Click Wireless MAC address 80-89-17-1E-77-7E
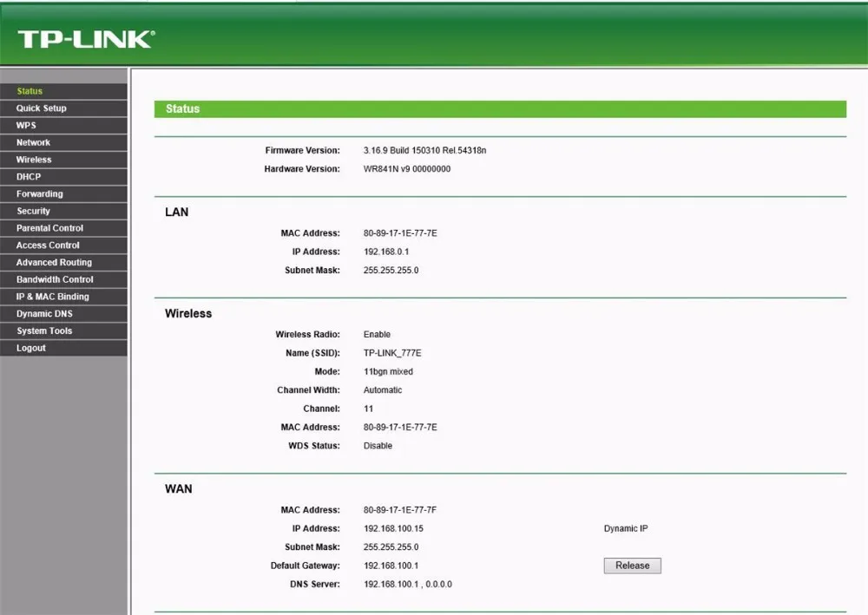Screen dimensions: 868x615 400,428
